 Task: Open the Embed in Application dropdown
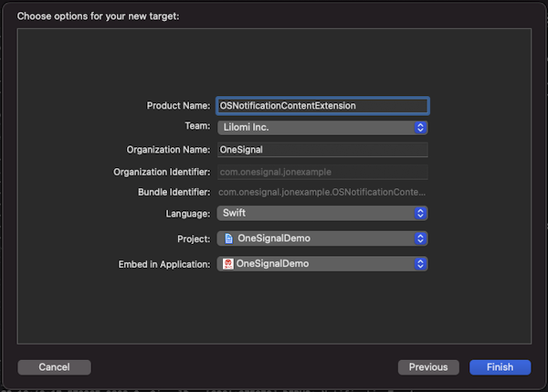322,264
